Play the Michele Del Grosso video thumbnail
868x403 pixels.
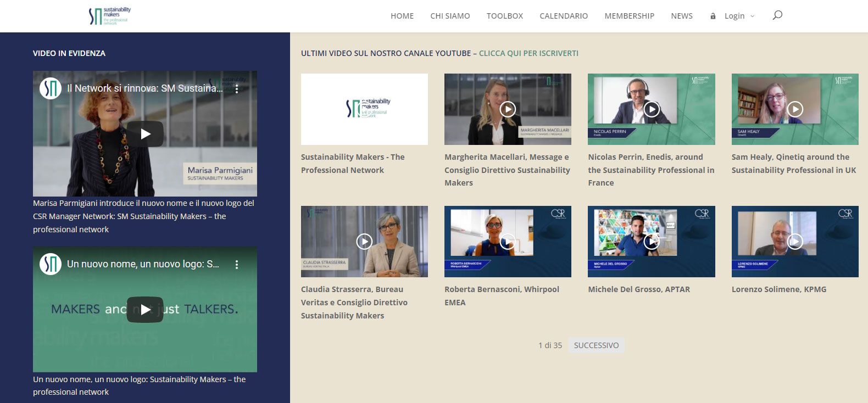click(652, 242)
